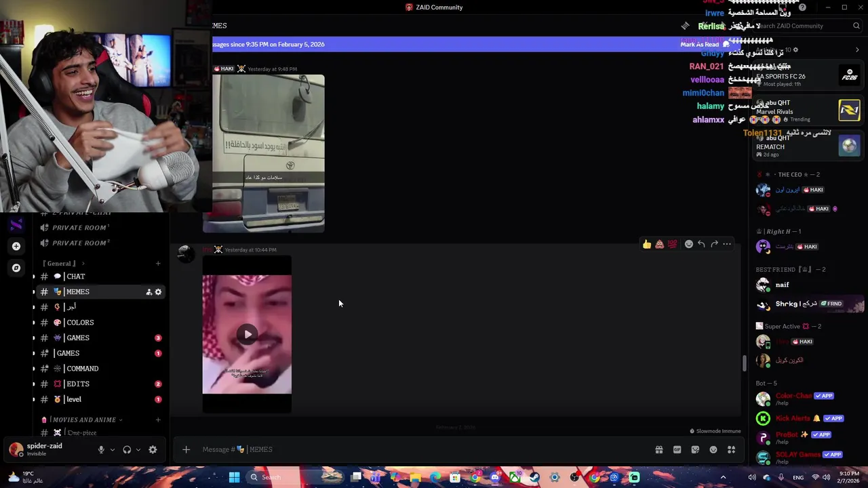Image resolution: width=868 pixels, height=488 pixels.
Task: Add 100 emoji reaction to message
Action: 672,244
